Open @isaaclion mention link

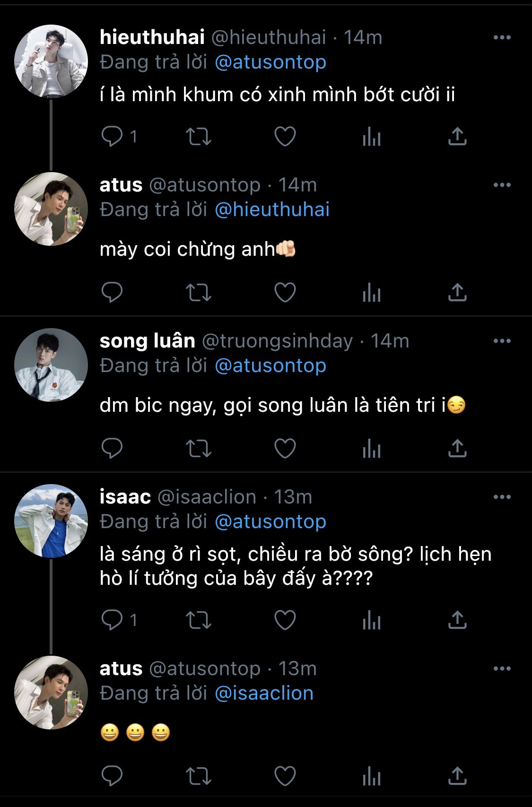coord(264,693)
